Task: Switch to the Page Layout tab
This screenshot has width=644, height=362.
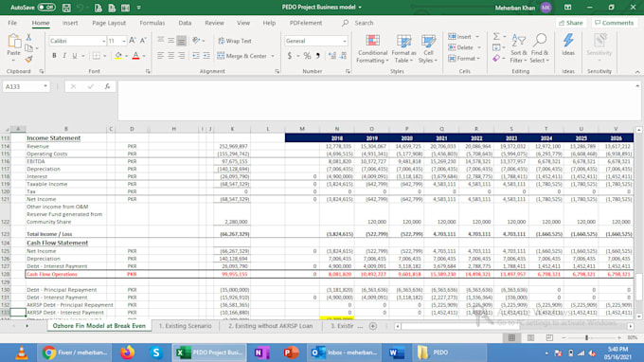Action: tap(109, 23)
